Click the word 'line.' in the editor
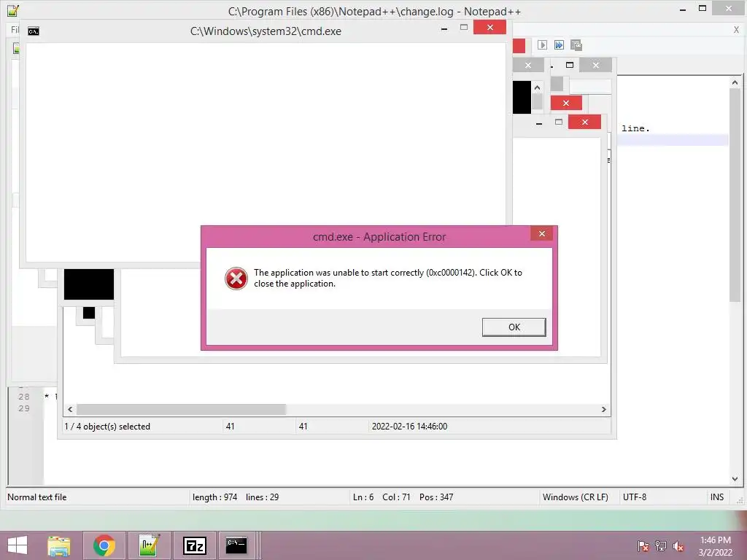The height and width of the screenshot is (560, 747). [x=635, y=128]
